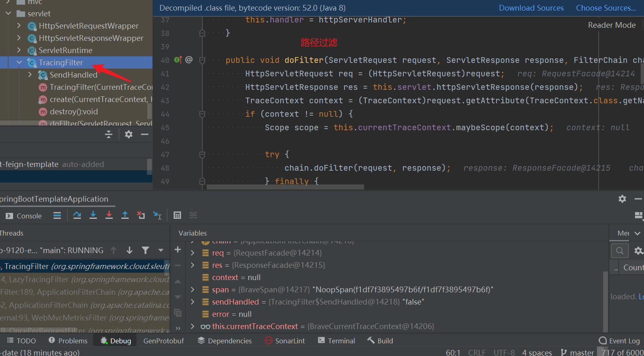Open the Event Log
The height and width of the screenshot is (356, 644).
click(619, 341)
